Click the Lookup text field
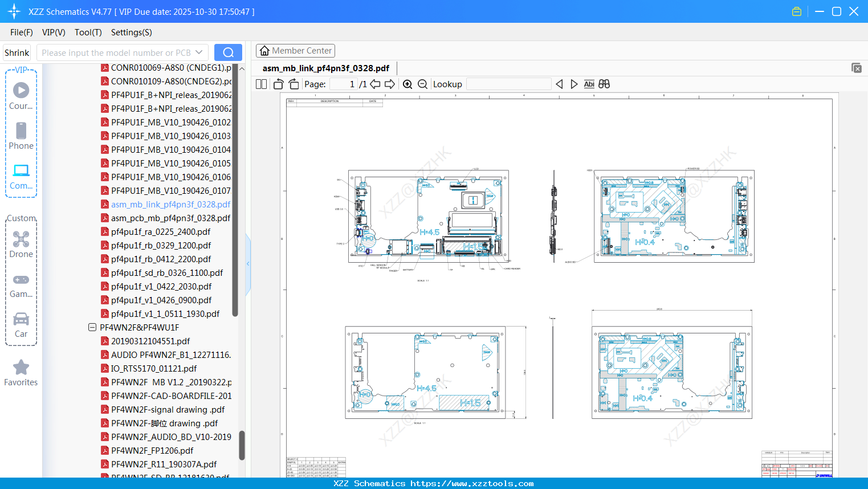Screen dimensions: 868x489 [x=508, y=84]
